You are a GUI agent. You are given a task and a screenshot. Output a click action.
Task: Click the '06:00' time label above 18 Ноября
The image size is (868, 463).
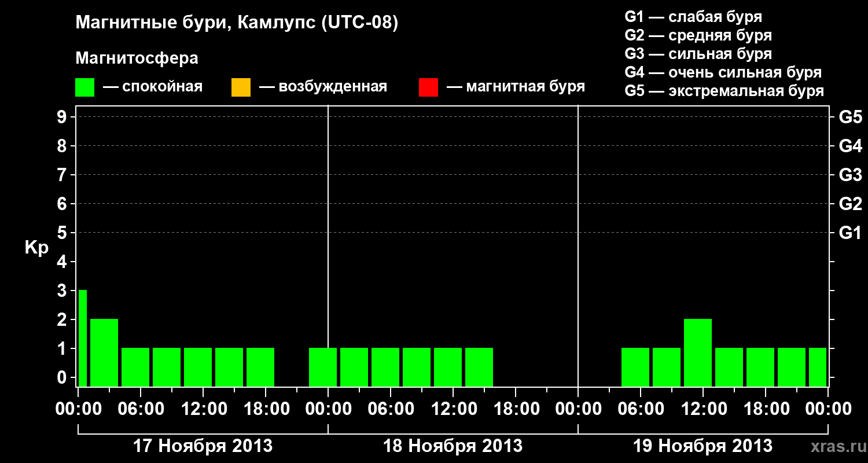(391, 409)
